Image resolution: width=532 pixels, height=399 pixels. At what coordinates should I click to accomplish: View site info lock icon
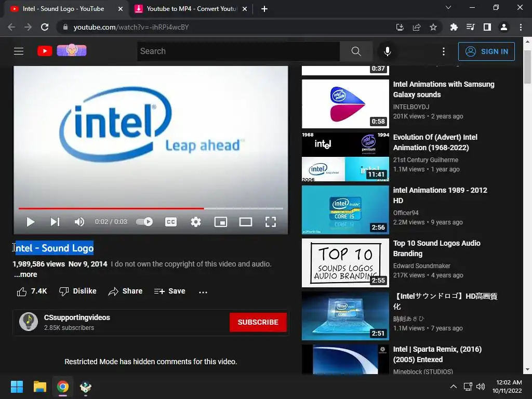click(65, 27)
